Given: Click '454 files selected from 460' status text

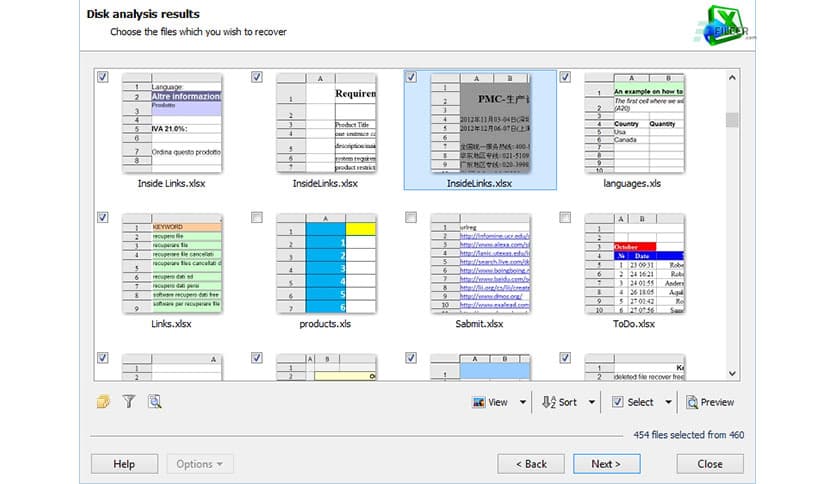Looking at the screenshot, I should [689, 435].
